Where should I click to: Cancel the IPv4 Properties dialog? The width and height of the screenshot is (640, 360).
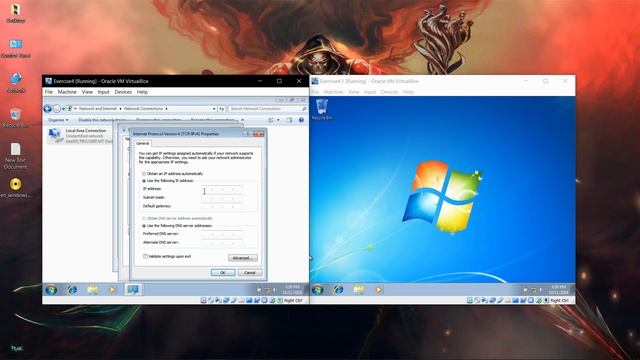(x=250, y=272)
